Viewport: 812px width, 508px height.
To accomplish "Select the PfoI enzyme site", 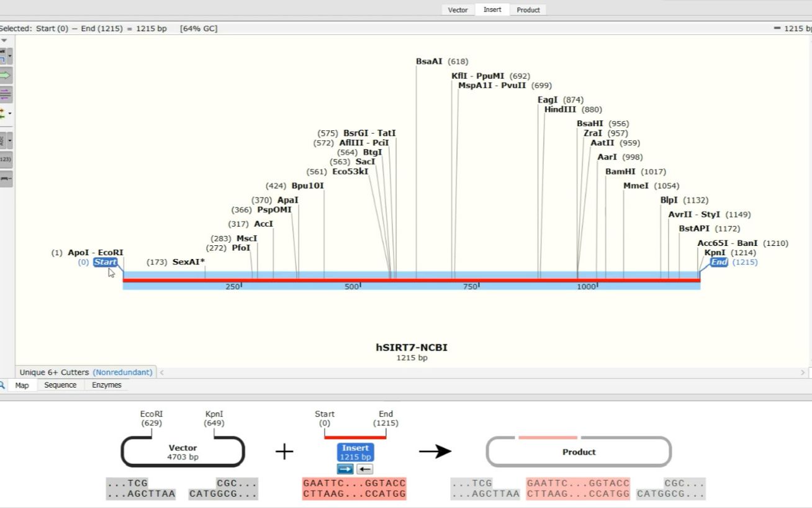I will click(x=241, y=248).
